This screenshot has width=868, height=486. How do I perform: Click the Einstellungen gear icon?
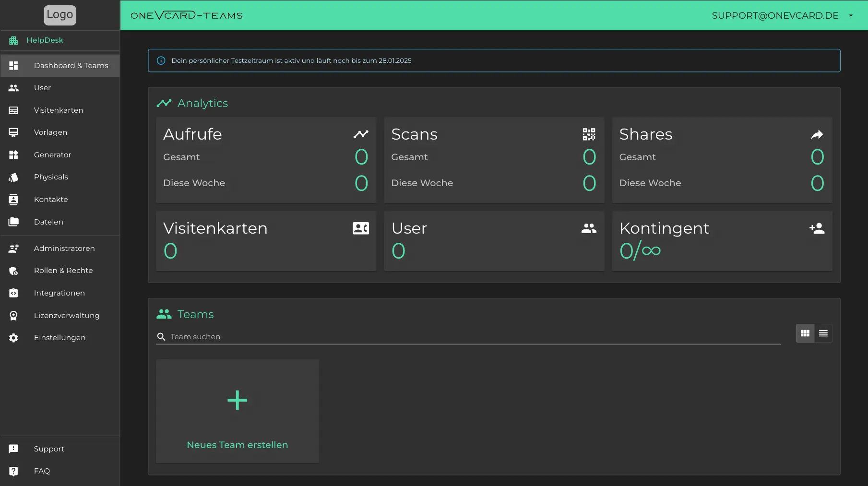click(x=13, y=338)
